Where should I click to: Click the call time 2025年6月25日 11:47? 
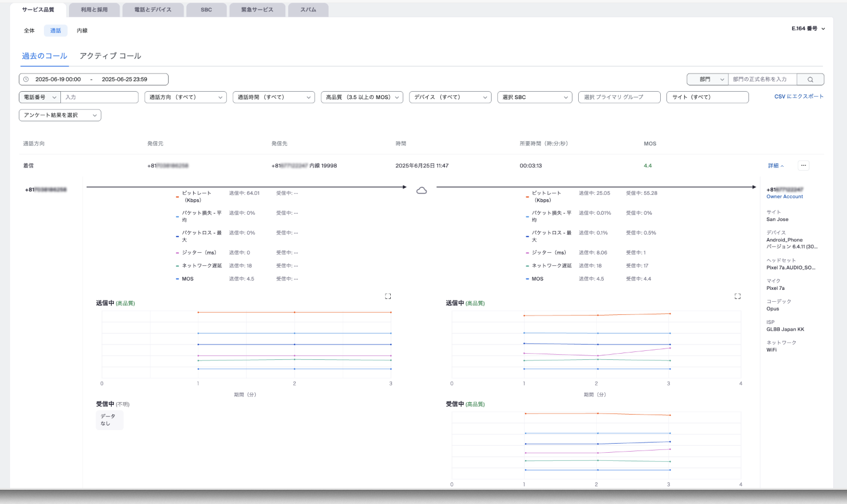point(422,166)
